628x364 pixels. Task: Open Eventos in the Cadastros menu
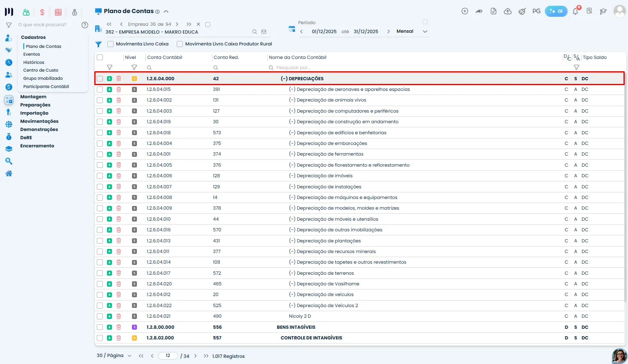coord(32,54)
